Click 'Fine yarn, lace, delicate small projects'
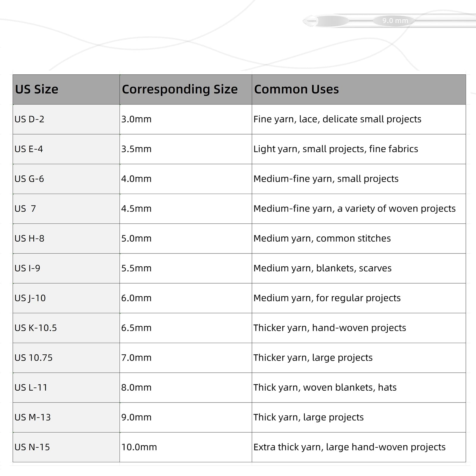This screenshot has height=476, width=476. pyautogui.click(x=337, y=119)
